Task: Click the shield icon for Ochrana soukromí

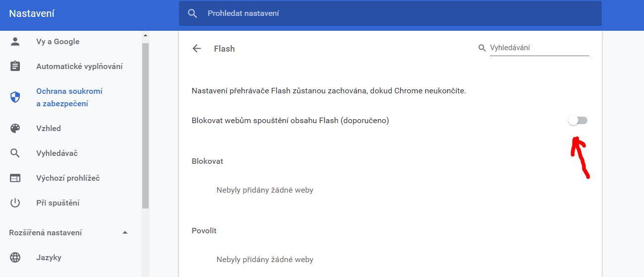Action: [15, 97]
